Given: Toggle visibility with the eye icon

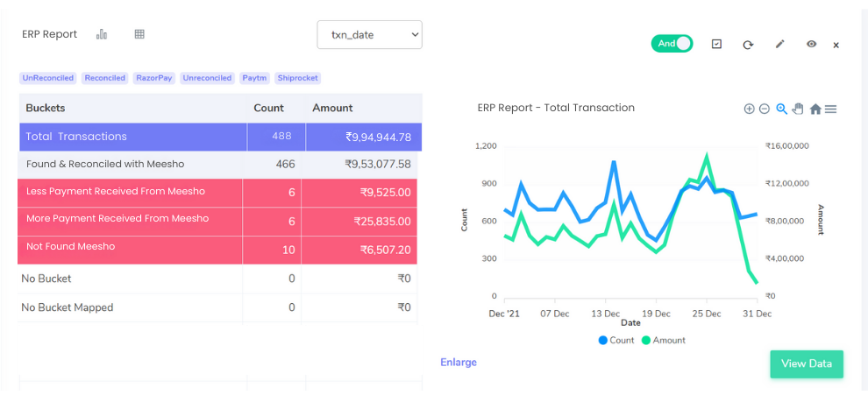Looking at the screenshot, I should pyautogui.click(x=812, y=45).
